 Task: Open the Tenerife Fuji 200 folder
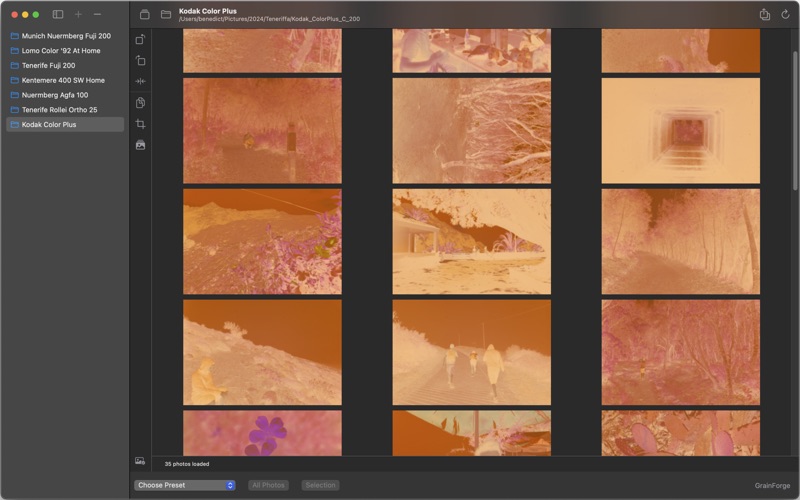[x=65, y=65]
